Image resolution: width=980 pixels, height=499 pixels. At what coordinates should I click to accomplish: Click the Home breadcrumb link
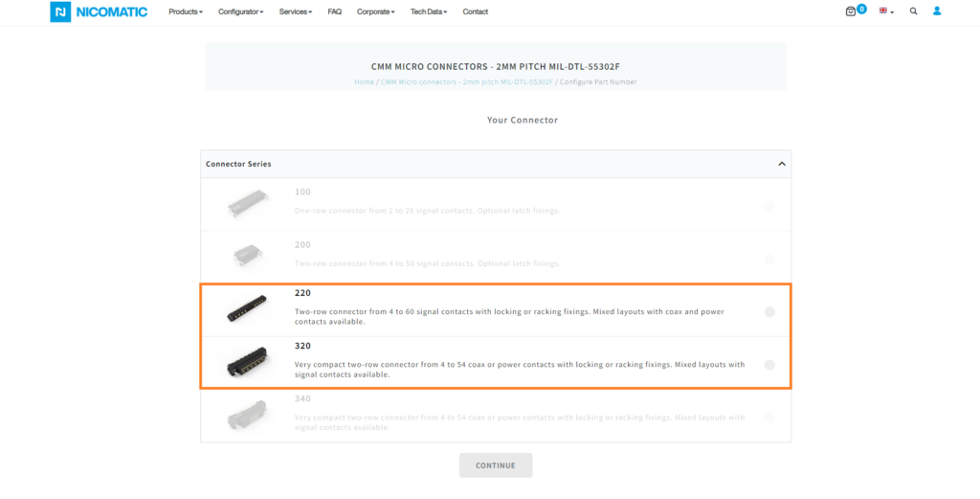[x=364, y=82]
